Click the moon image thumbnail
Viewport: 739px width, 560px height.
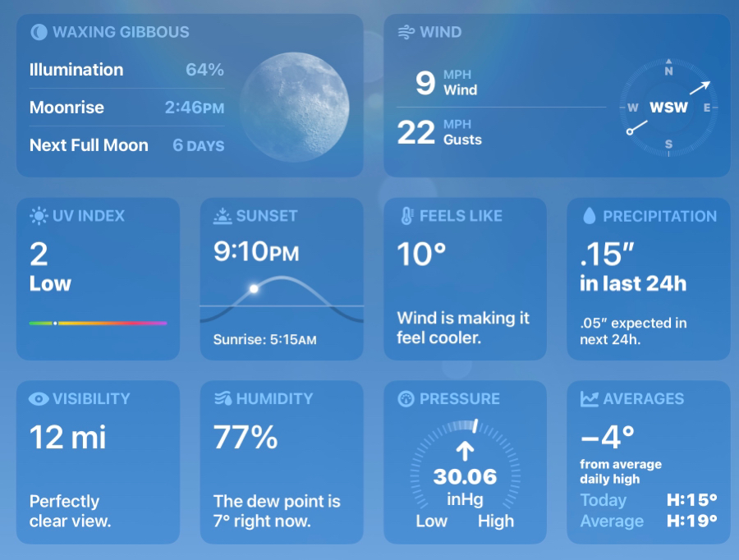(x=295, y=107)
